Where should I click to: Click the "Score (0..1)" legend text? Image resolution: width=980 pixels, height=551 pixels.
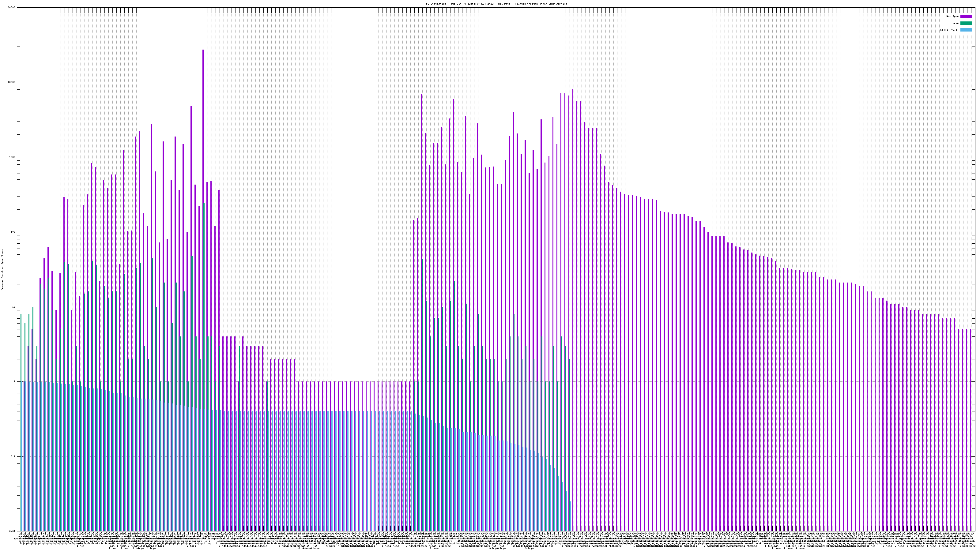click(x=949, y=30)
